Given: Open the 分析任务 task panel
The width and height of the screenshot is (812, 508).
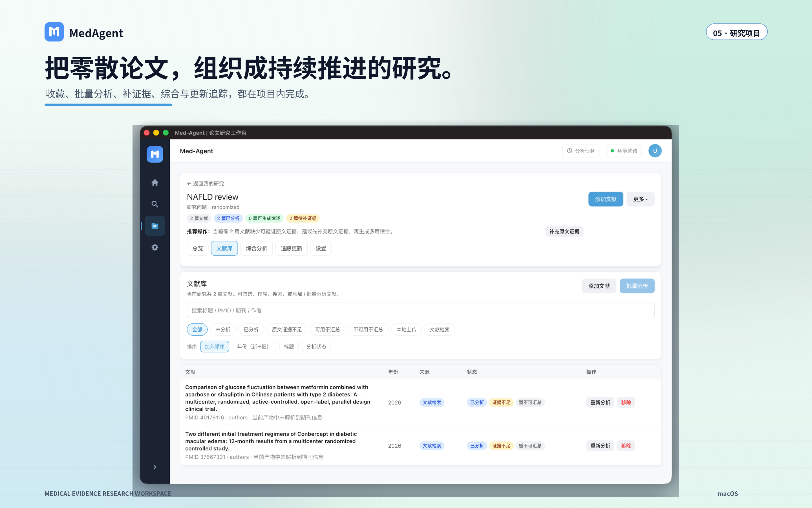Looking at the screenshot, I should point(581,151).
